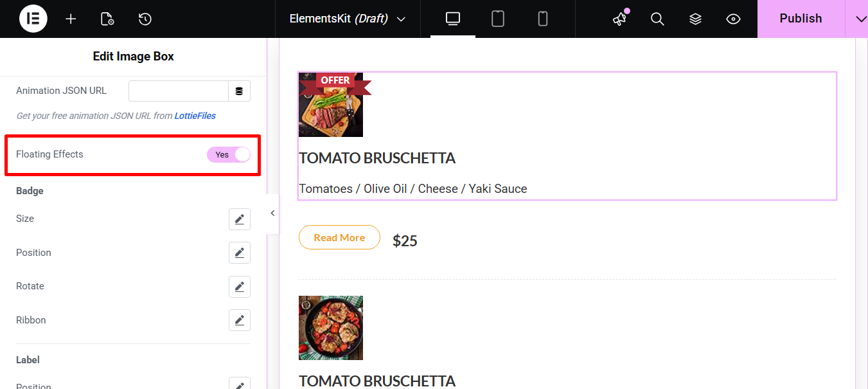Open the page settings document icon
This screenshot has height=389, width=868.
pyautogui.click(x=107, y=19)
